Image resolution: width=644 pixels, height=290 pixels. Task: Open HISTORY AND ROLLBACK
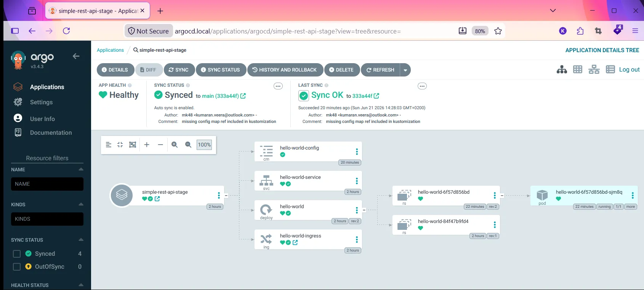point(285,70)
